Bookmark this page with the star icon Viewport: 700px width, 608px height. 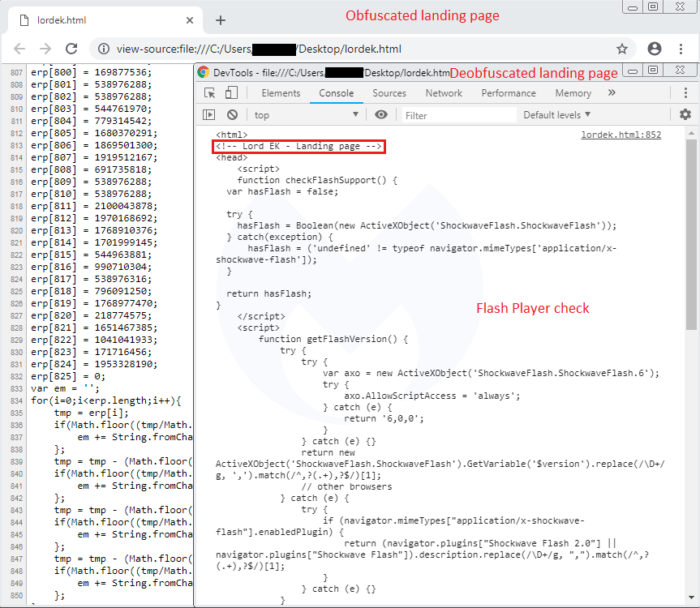click(x=622, y=49)
